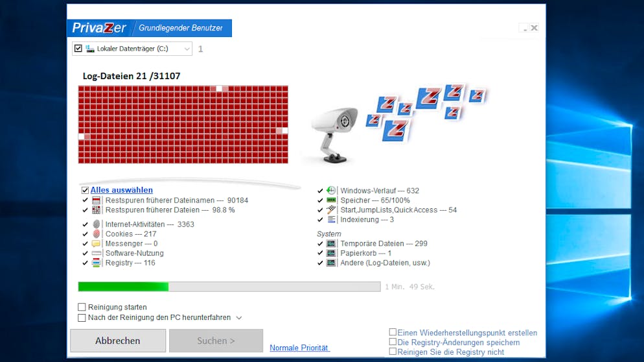
Task: Click the Messenger speech bubble icon
Action: (96, 243)
